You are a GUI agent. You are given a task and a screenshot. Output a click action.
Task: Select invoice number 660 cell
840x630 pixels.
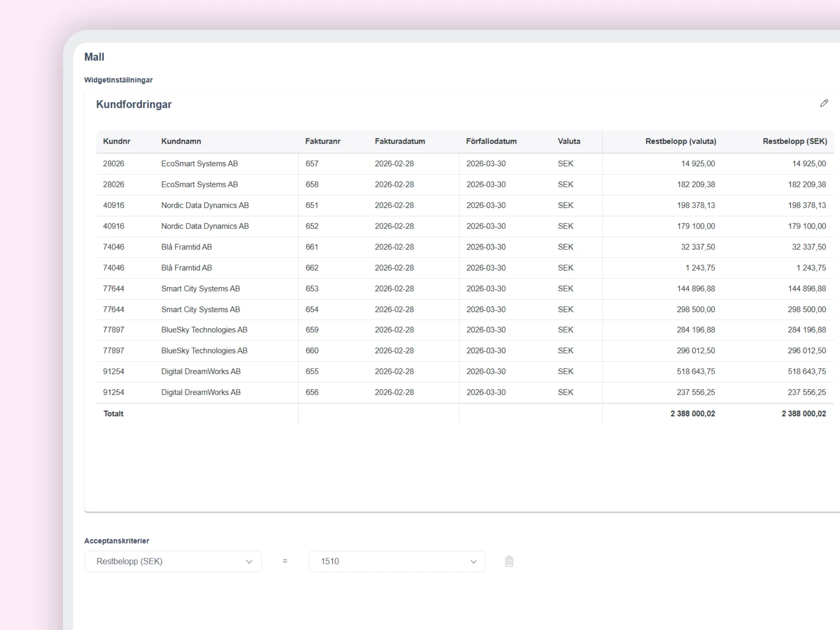pyautogui.click(x=312, y=350)
